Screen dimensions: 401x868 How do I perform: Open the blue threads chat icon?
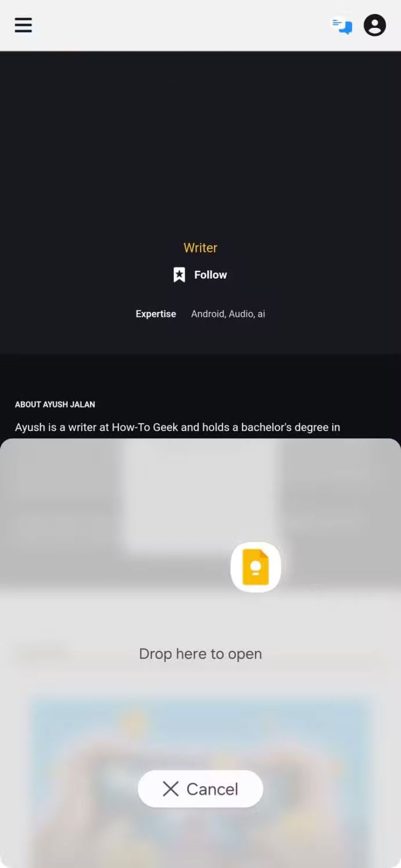(342, 26)
